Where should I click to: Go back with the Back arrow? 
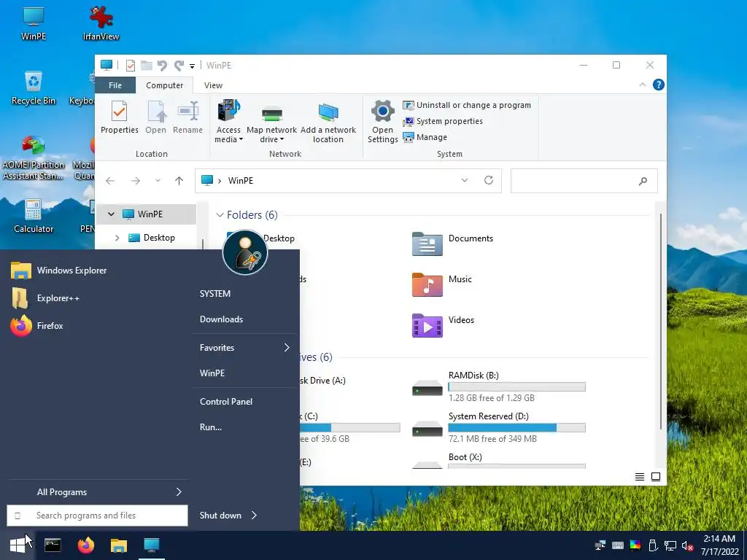(110, 181)
